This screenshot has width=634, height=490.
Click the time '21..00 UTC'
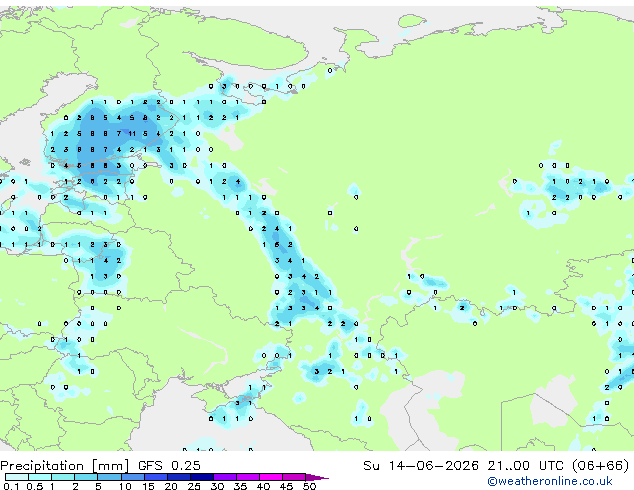pos(525,466)
